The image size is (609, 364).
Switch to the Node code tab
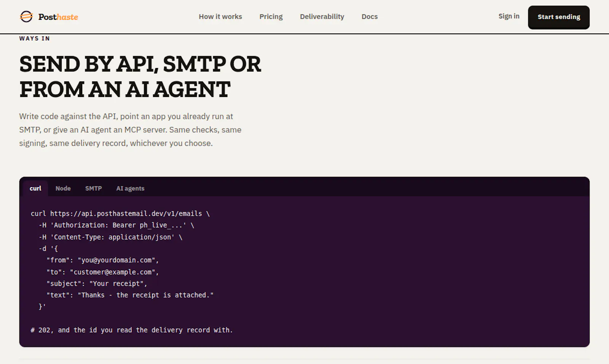click(x=63, y=188)
